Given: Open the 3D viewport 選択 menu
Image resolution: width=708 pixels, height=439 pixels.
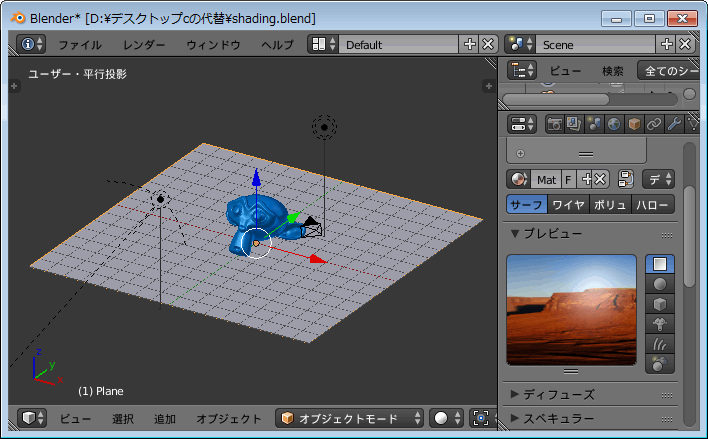Looking at the screenshot, I should [x=123, y=419].
